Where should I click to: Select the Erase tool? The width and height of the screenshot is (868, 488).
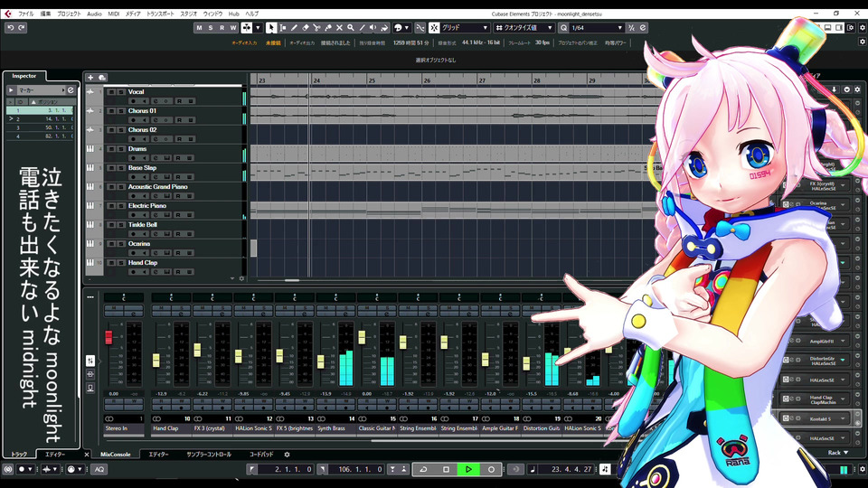click(305, 28)
